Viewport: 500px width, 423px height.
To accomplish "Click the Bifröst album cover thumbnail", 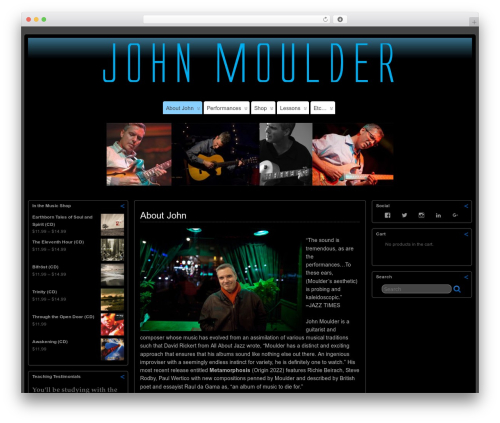I will 112,275.
